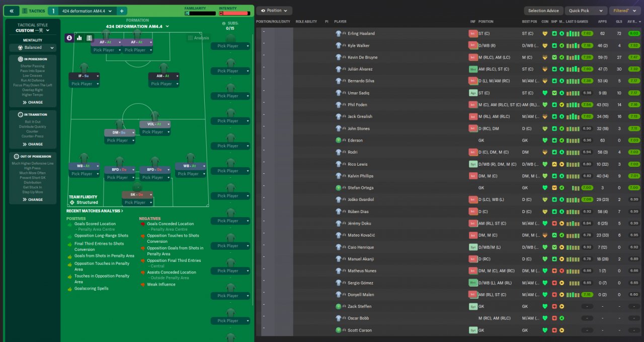This screenshot has width=644, height=342.
Task: Open the SK - De goalkeeper role dropdown
Action: [x=137, y=194]
